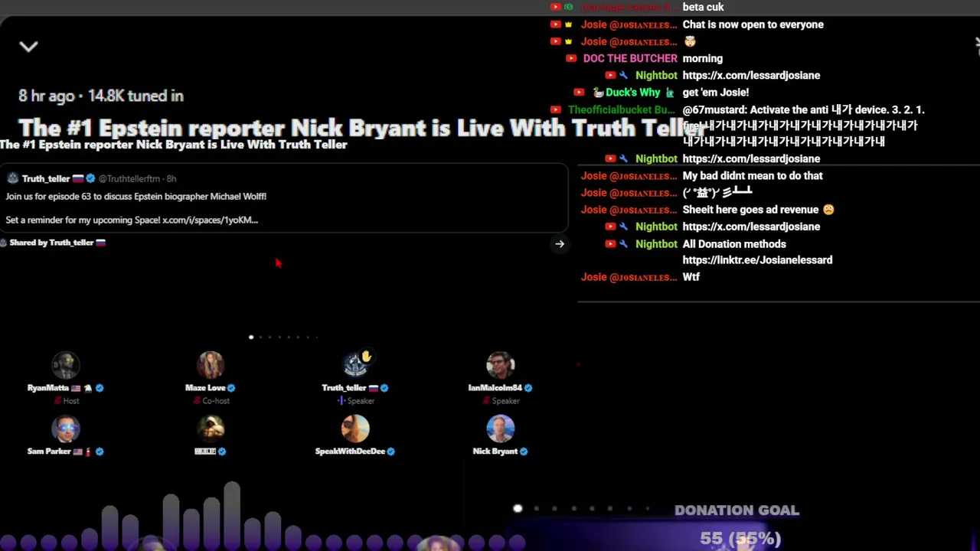Open the x.com/i/spaces/1yoKM... reminder link
980x551 pixels.
tap(210, 220)
